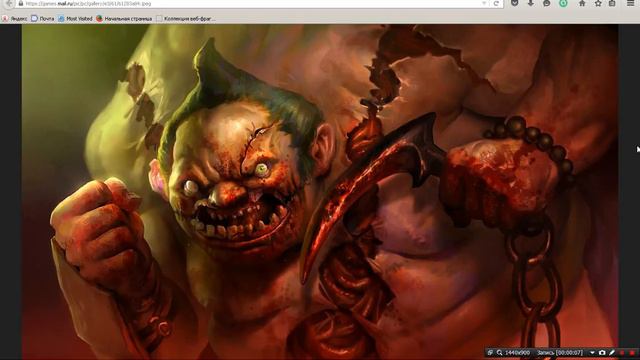This screenshot has height=360, width=640.
Task: Stop recording with the bright red button
Action: [632, 353]
